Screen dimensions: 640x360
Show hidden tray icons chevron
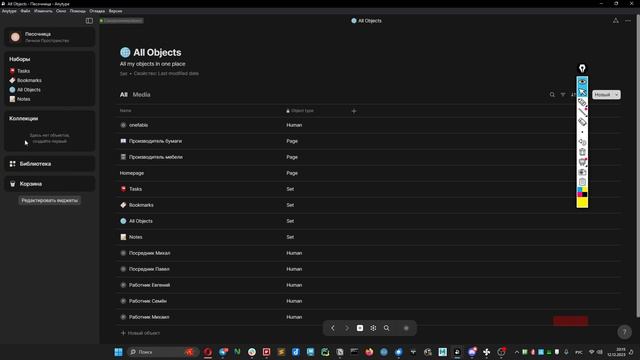point(517,352)
